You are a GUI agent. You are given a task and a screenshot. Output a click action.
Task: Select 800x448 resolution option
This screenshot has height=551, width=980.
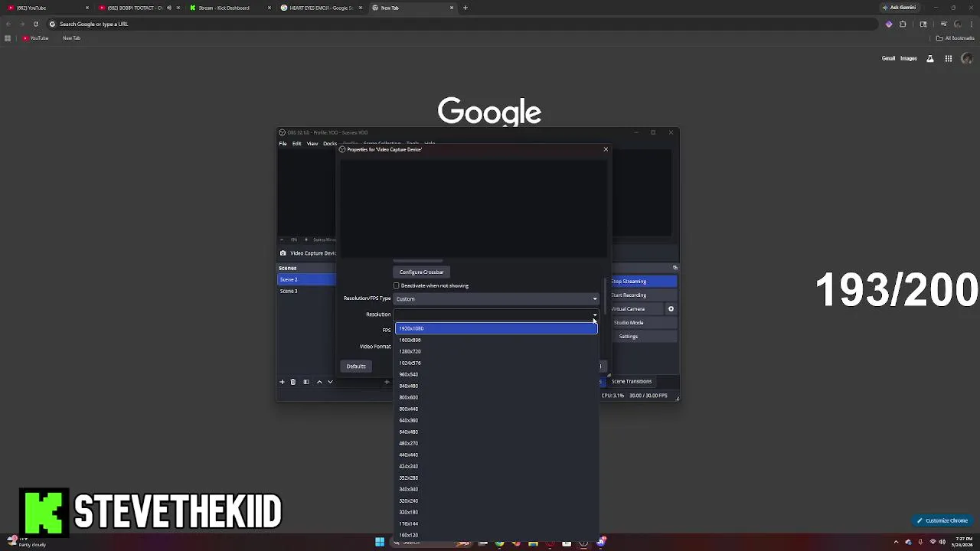point(496,409)
